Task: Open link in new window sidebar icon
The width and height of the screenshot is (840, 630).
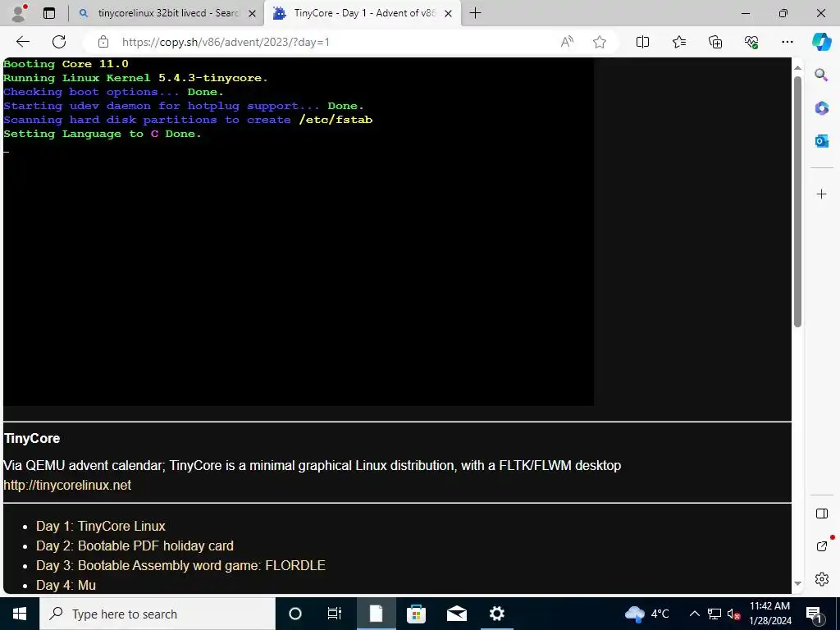Action: coord(822,546)
